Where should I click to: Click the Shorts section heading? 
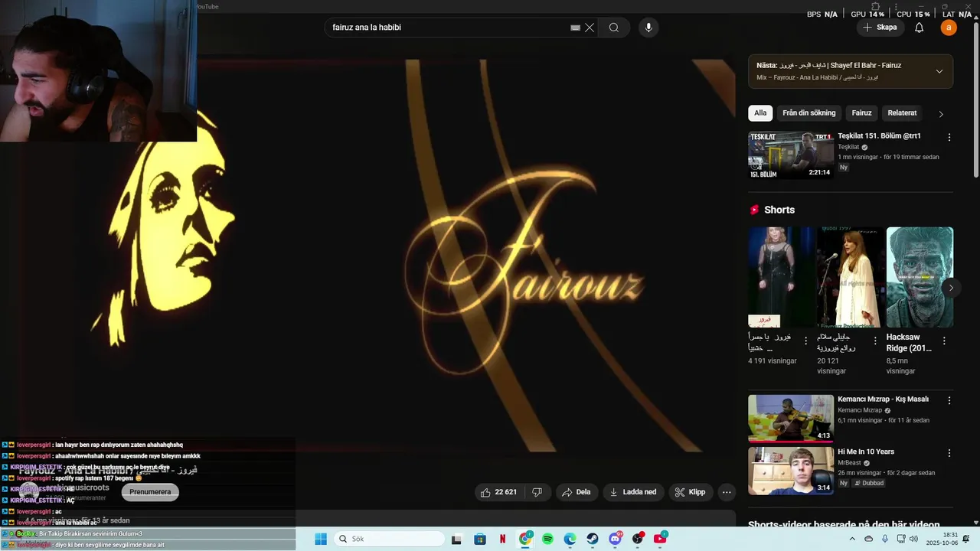coord(779,210)
